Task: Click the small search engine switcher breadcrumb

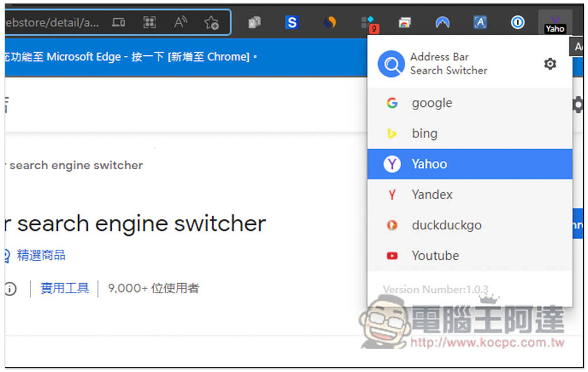Action: point(74,165)
